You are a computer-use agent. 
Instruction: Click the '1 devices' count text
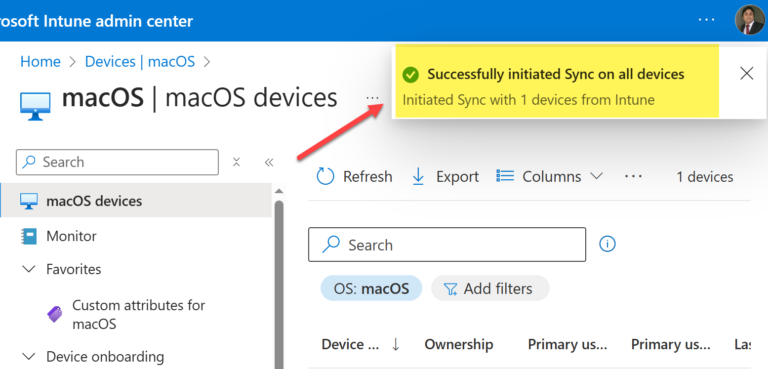click(705, 176)
